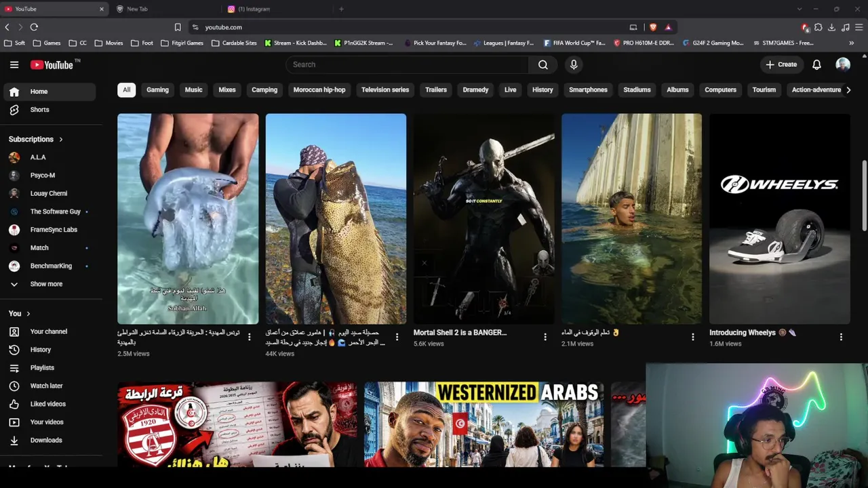Close the YouTube browser tab
This screenshot has width=868, height=488.
tap(102, 9)
